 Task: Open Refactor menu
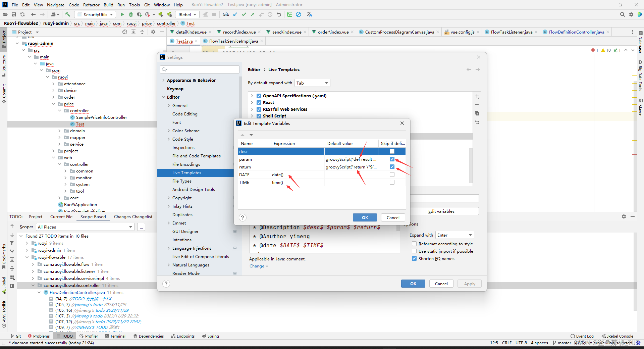[x=91, y=5]
